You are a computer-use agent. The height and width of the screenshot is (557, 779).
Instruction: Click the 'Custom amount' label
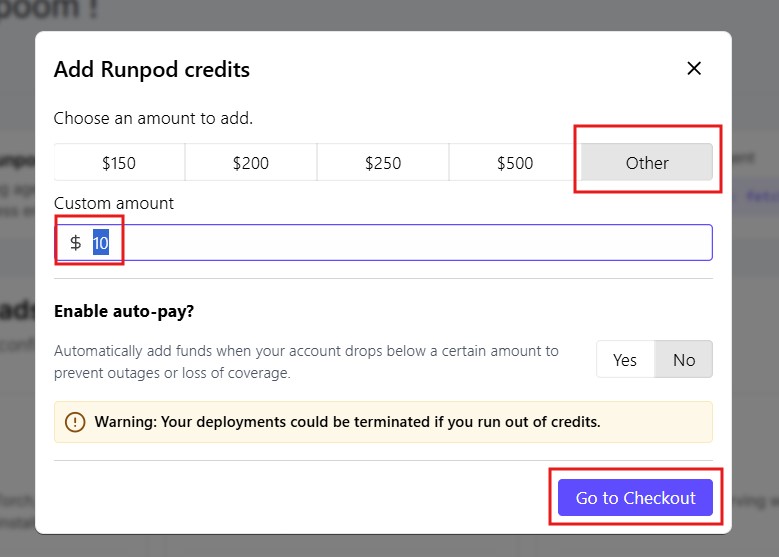114,203
